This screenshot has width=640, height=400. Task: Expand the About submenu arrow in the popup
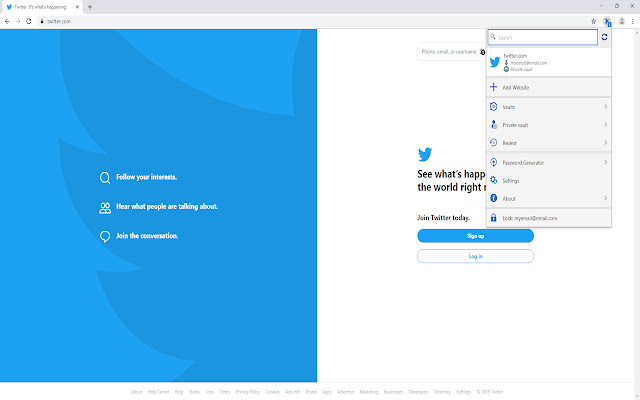605,198
